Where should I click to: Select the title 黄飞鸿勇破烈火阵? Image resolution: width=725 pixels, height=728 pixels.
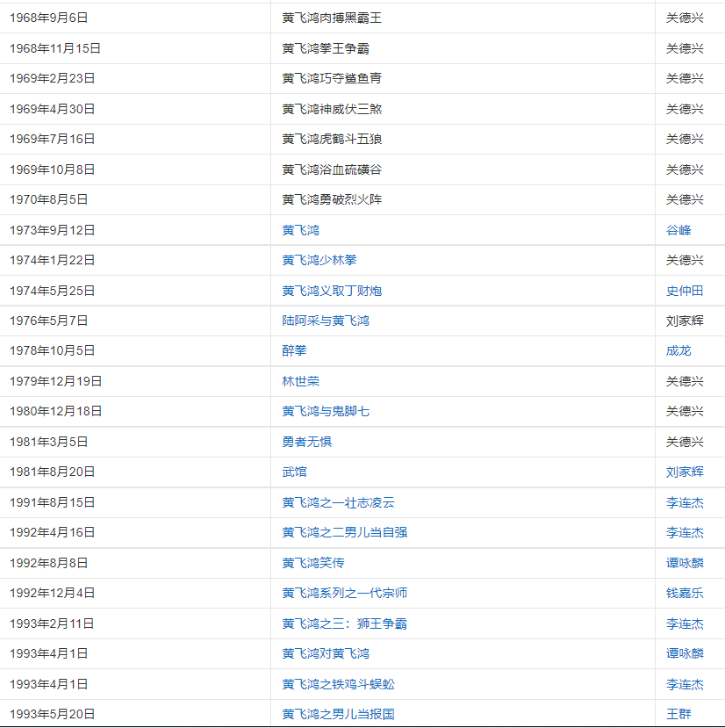point(332,199)
